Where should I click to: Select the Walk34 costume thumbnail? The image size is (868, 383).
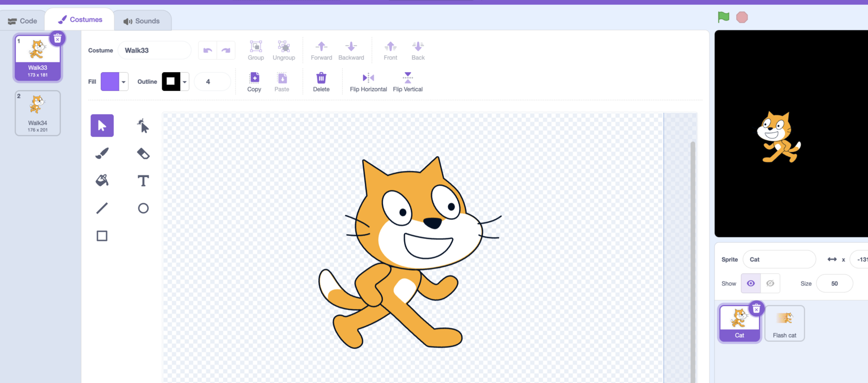pyautogui.click(x=38, y=113)
